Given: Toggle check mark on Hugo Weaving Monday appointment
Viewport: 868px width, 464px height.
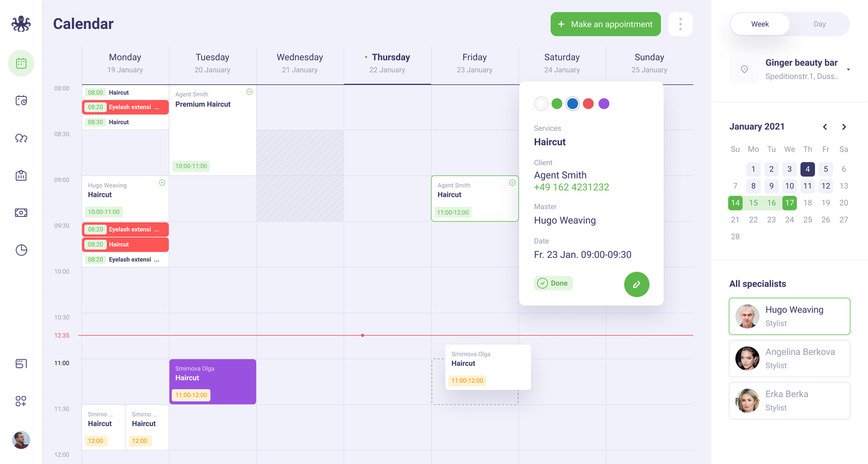Looking at the screenshot, I should coord(162,183).
